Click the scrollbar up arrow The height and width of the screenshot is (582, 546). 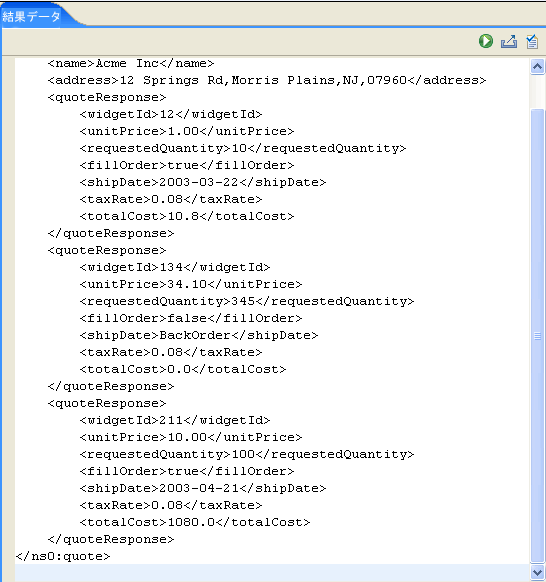pos(537,67)
